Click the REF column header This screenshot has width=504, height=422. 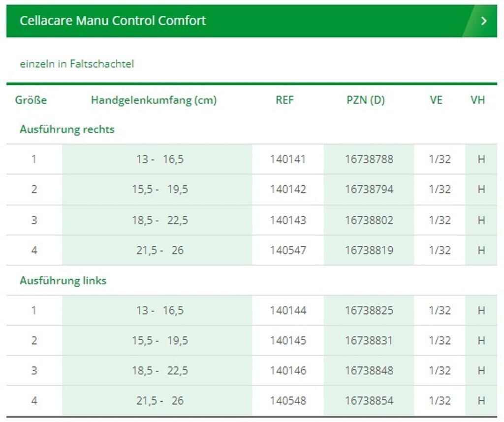284,100
